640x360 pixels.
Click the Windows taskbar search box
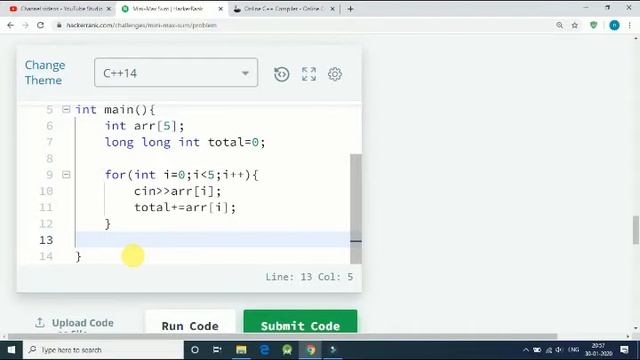(103, 350)
